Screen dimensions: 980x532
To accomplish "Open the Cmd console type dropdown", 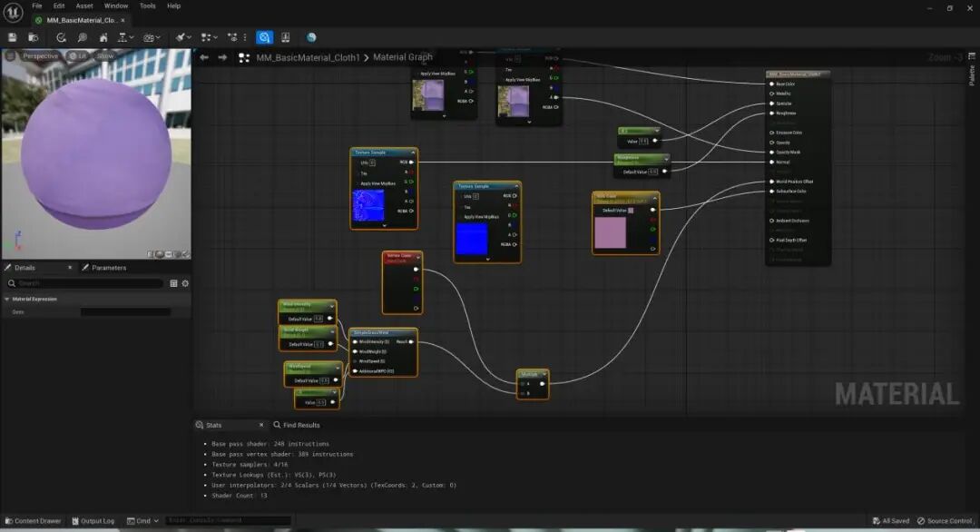I will tap(142, 521).
